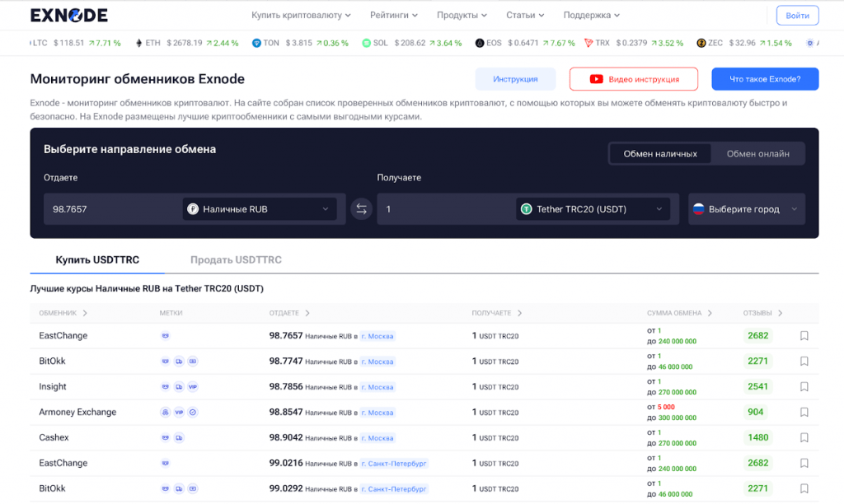Open reviews count 1480
Viewport: 844px width, 504px height.
pyautogui.click(x=758, y=437)
